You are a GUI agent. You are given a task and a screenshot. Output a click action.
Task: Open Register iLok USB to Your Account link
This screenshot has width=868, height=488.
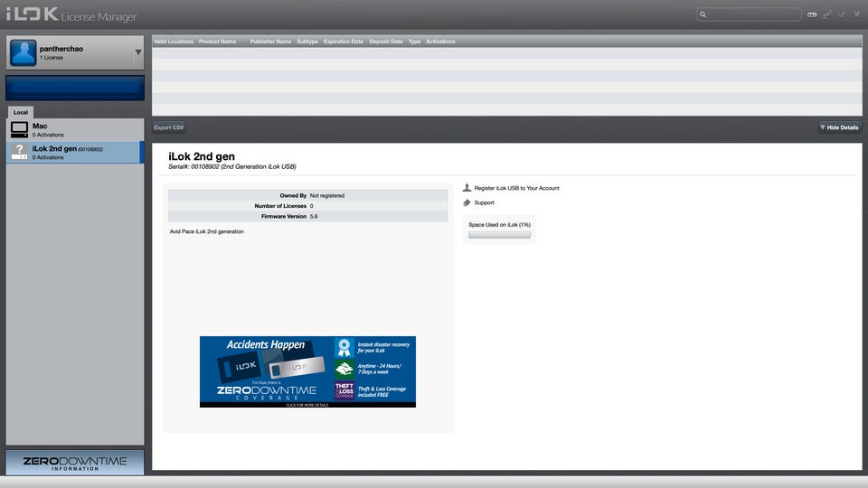(x=516, y=188)
